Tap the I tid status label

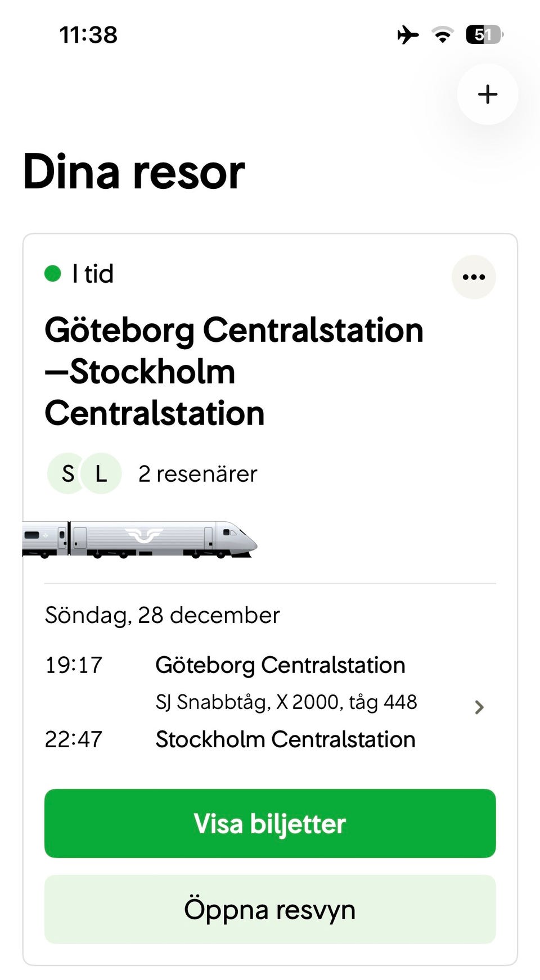pyautogui.click(x=93, y=274)
